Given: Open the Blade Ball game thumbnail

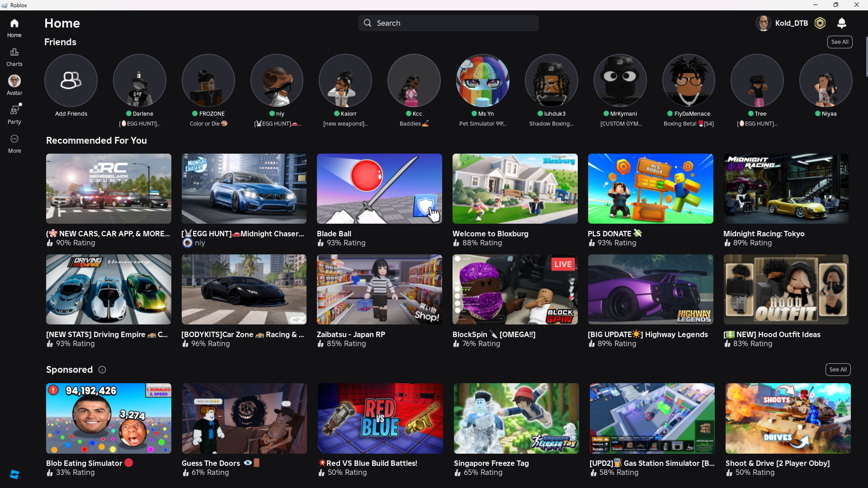Looking at the screenshot, I should (379, 188).
